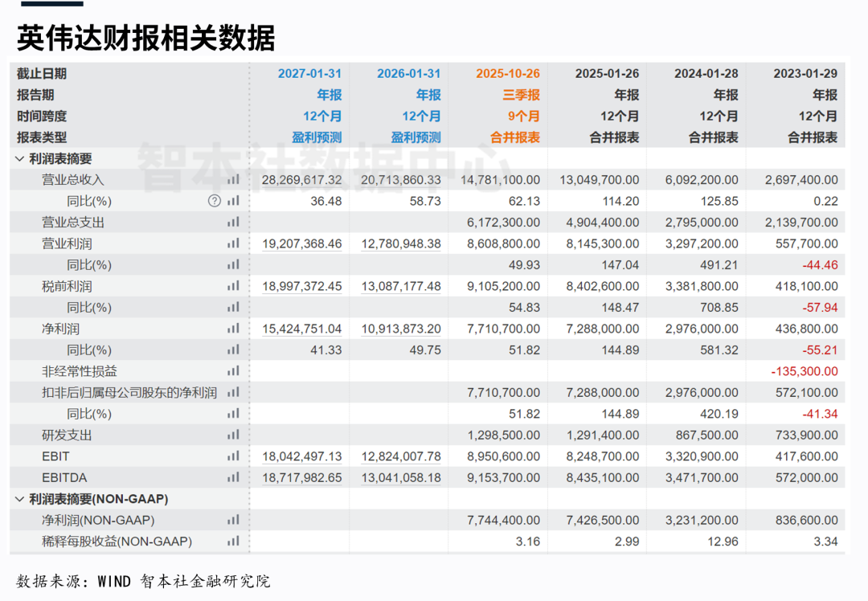The width and height of the screenshot is (868, 601).
Task: Open the chart icon for 营业总支出
Action: tap(233, 223)
